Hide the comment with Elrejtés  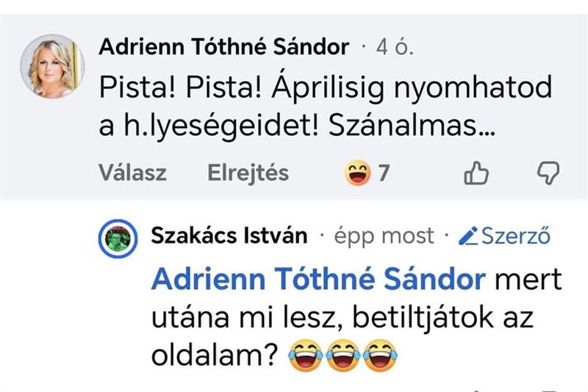[248, 174]
